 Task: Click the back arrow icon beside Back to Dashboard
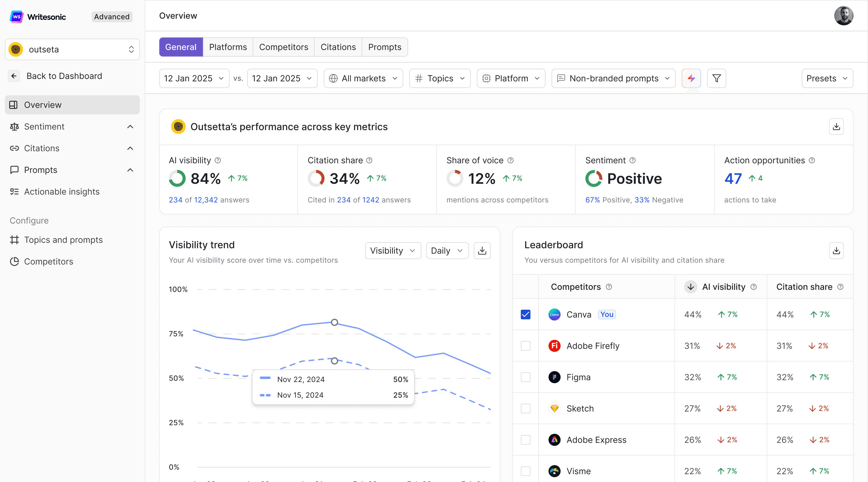click(14, 76)
